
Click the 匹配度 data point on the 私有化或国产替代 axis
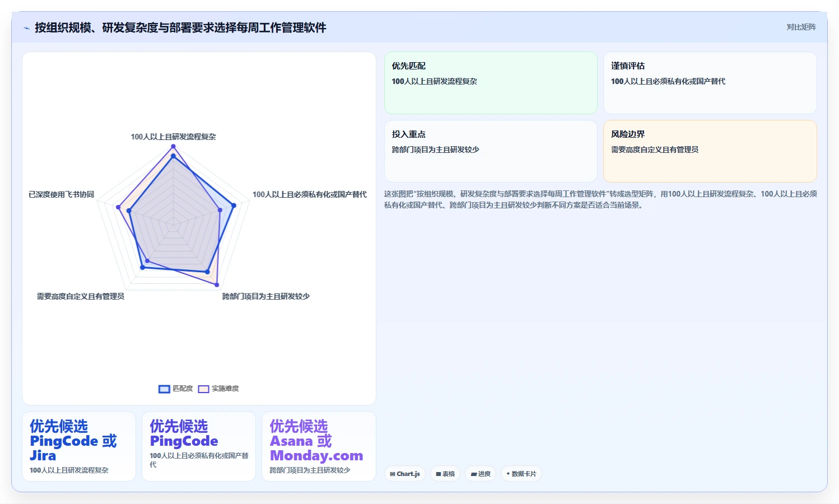pyautogui.click(x=234, y=206)
